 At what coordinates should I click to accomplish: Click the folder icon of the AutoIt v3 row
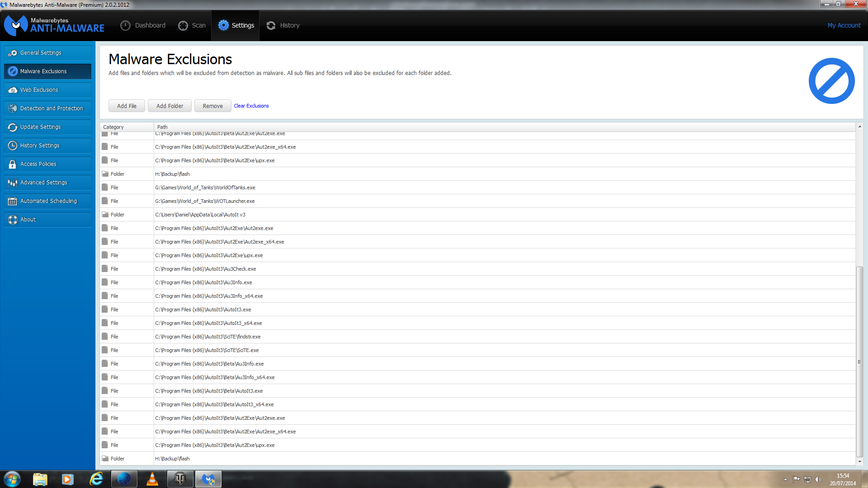coord(105,215)
